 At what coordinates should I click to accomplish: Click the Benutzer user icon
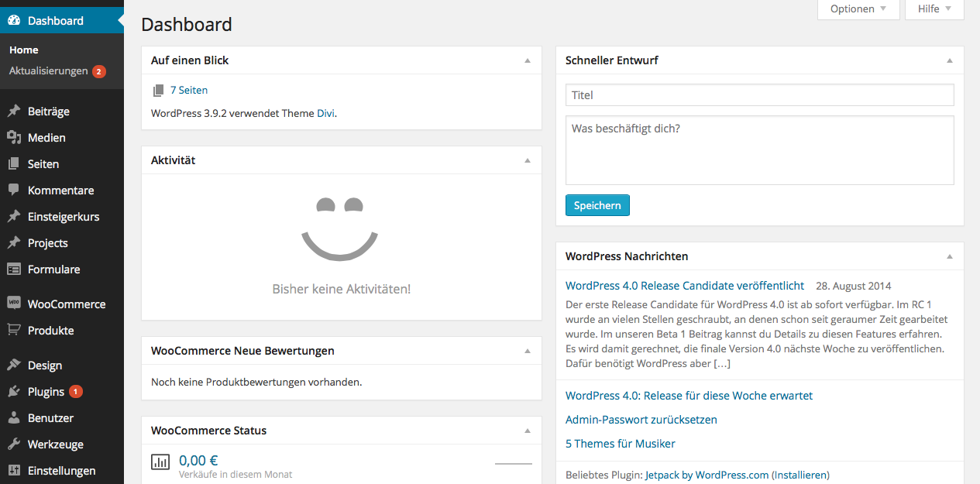tap(14, 418)
